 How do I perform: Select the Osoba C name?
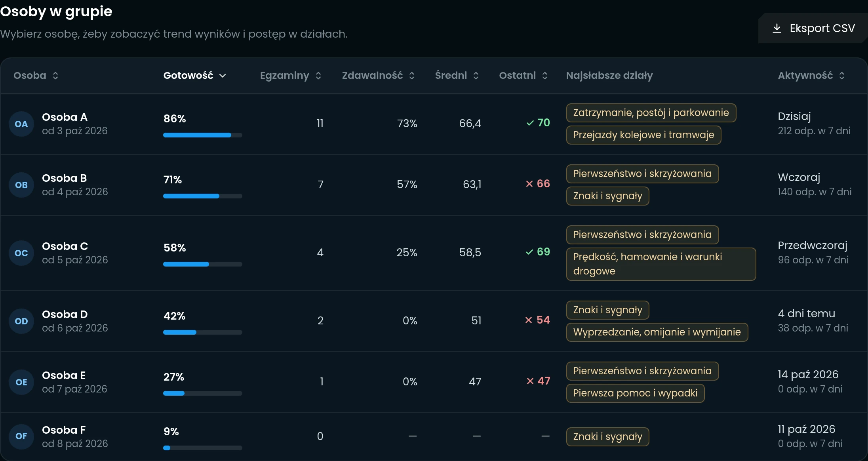pyautogui.click(x=65, y=246)
